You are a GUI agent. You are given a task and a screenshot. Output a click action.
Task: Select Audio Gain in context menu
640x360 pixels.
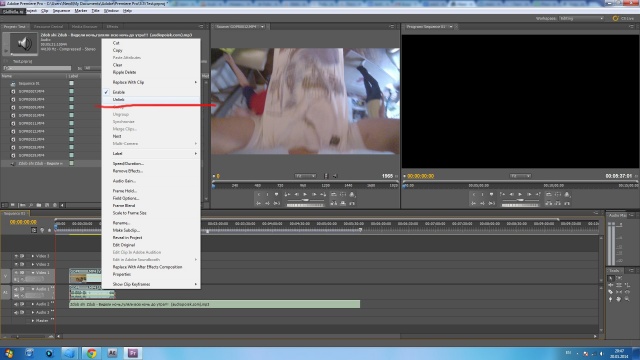click(x=151, y=181)
